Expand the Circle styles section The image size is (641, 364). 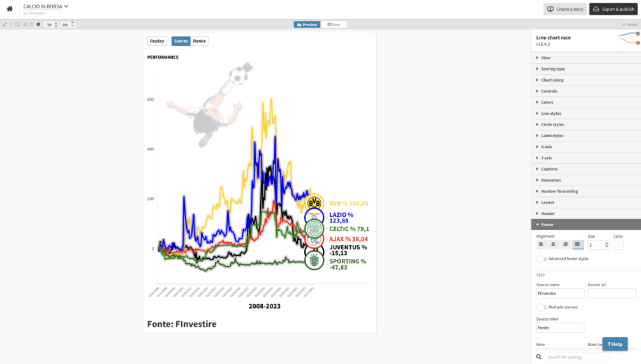coord(586,124)
